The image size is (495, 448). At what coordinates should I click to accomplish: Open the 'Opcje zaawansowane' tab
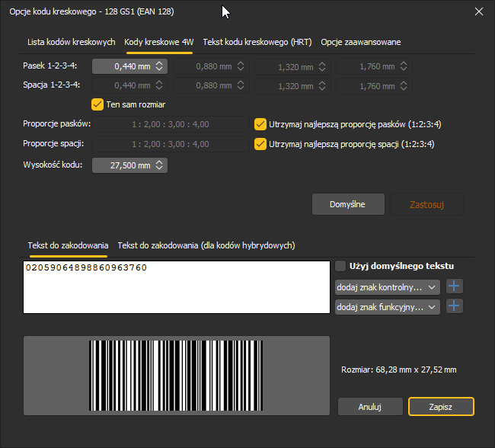[361, 42]
